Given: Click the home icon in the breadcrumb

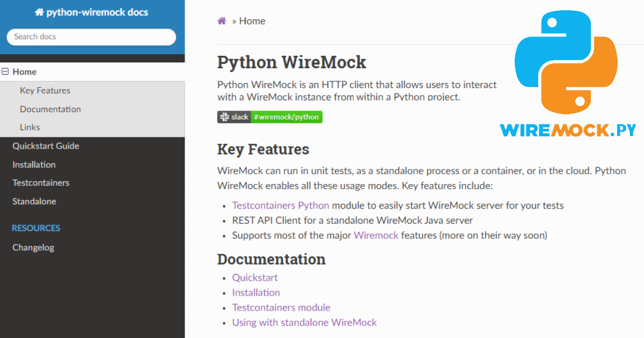Looking at the screenshot, I should pyautogui.click(x=222, y=21).
